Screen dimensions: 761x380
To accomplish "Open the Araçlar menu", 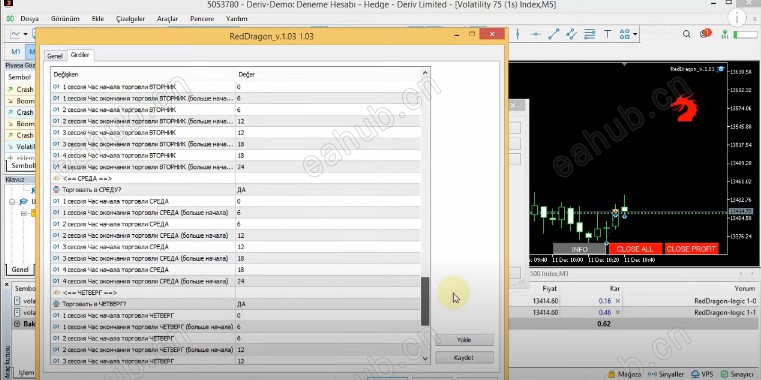I will (167, 18).
